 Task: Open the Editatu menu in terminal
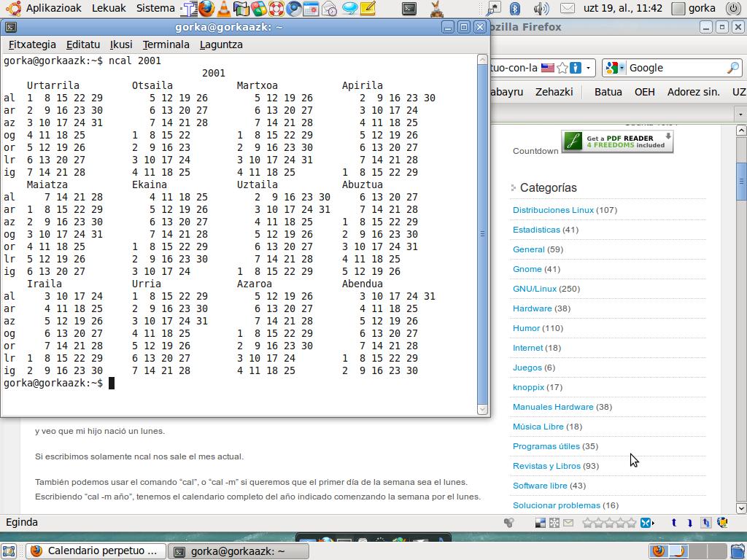[x=83, y=44]
